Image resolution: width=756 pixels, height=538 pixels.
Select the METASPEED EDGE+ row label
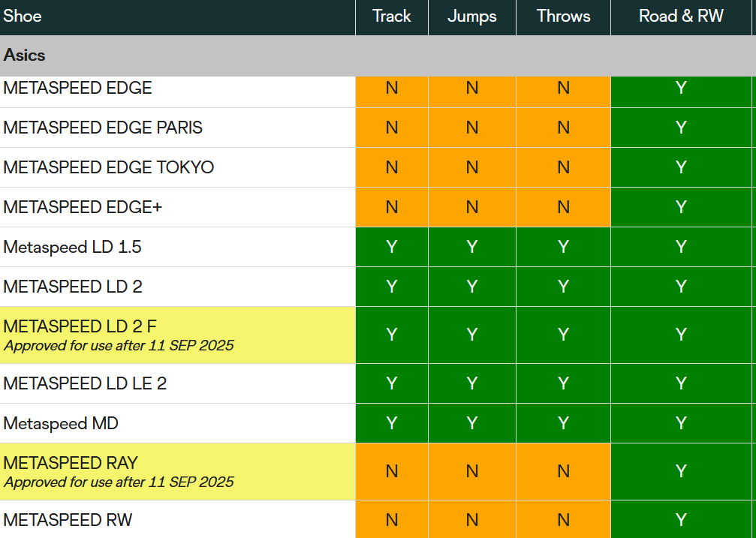click(83, 207)
